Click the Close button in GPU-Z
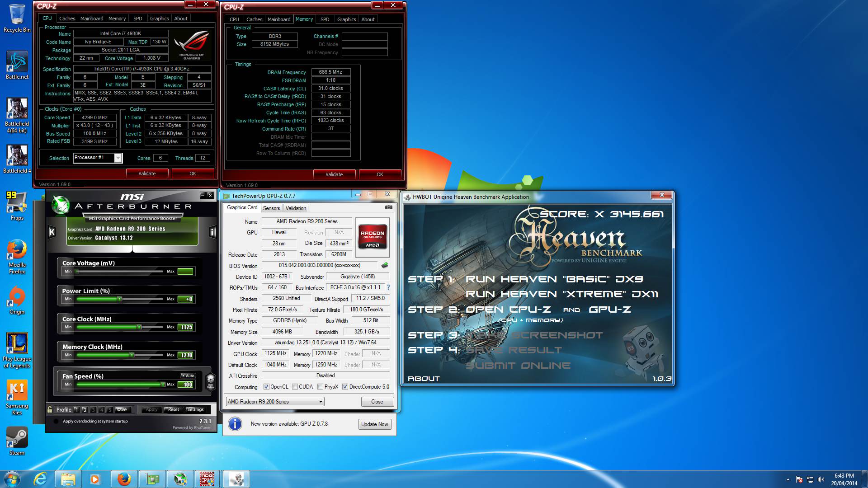868x488 pixels. [x=377, y=402]
